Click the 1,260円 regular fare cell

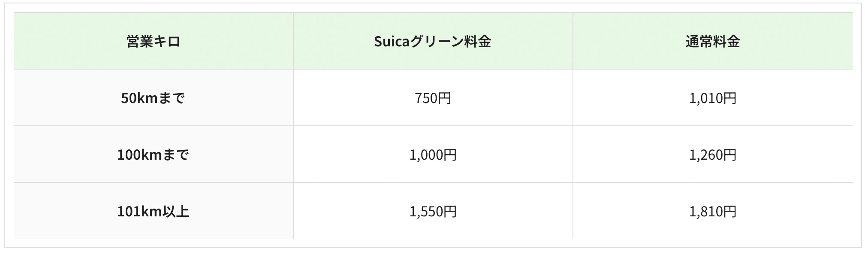click(x=712, y=155)
